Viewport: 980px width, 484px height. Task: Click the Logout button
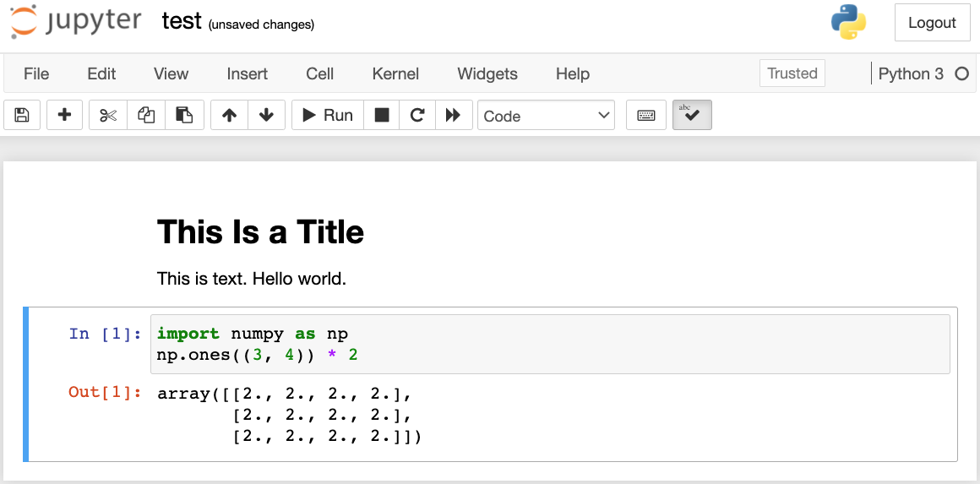(x=932, y=23)
